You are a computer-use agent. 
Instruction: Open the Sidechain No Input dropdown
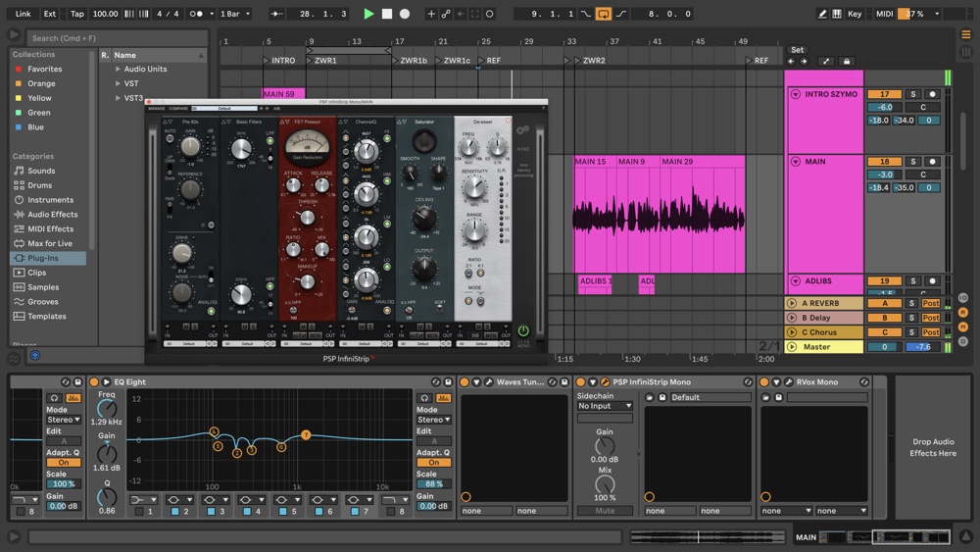click(604, 406)
